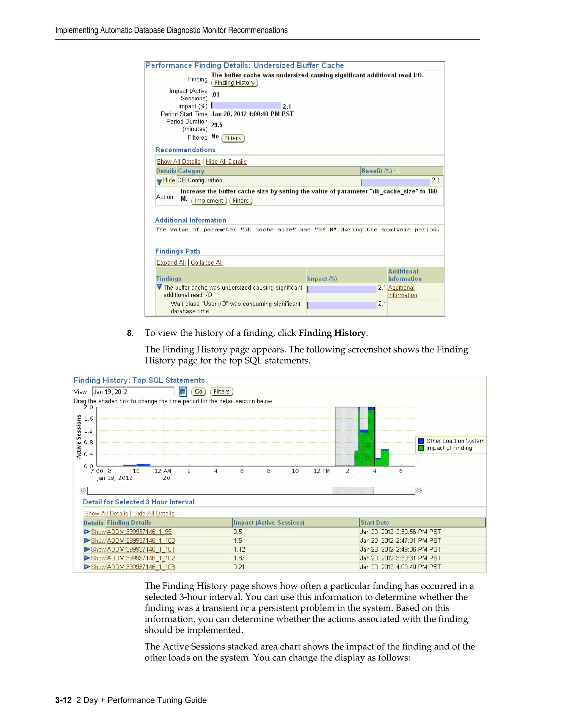The image size is (563, 728).
Task: Click the Implement button in Action row
Action: [209, 201]
